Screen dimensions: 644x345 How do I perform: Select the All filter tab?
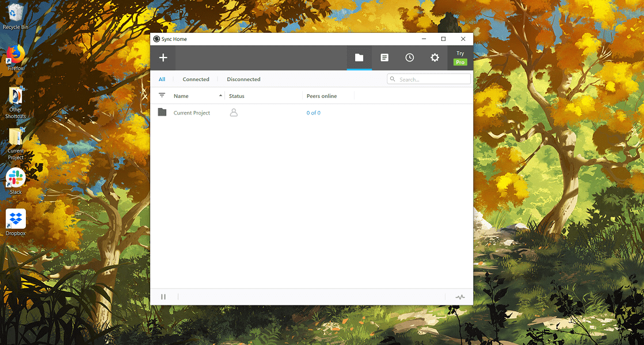(162, 79)
